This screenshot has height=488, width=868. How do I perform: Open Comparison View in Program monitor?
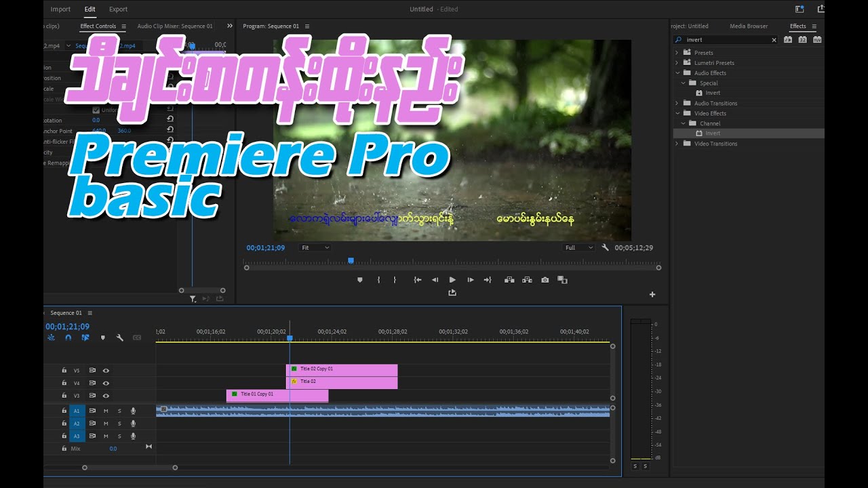pyautogui.click(x=562, y=280)
